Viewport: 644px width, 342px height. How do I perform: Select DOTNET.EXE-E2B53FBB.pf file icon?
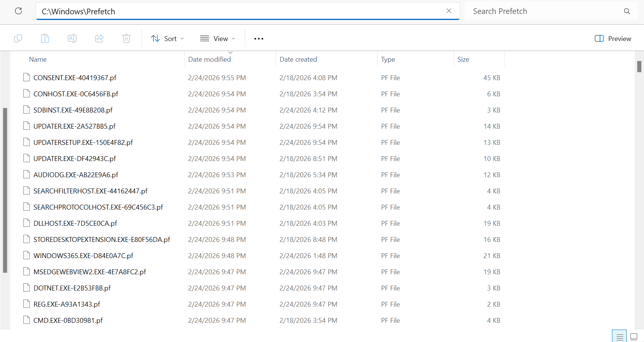26,288
